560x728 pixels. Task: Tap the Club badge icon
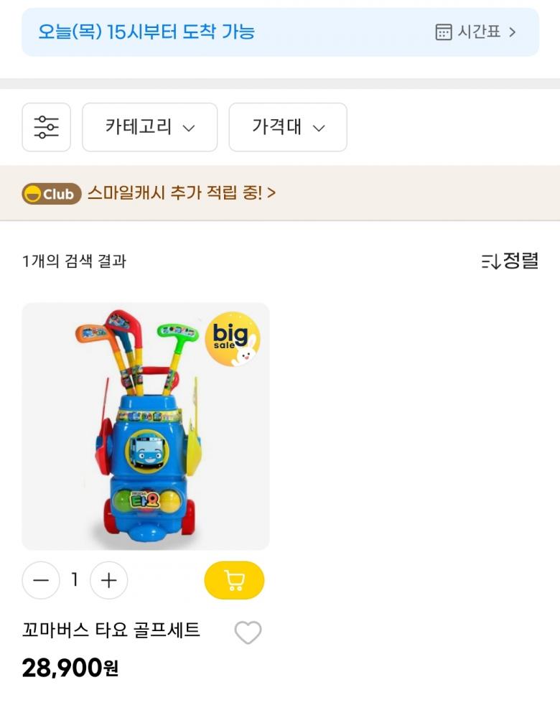[x=51, y=194]
